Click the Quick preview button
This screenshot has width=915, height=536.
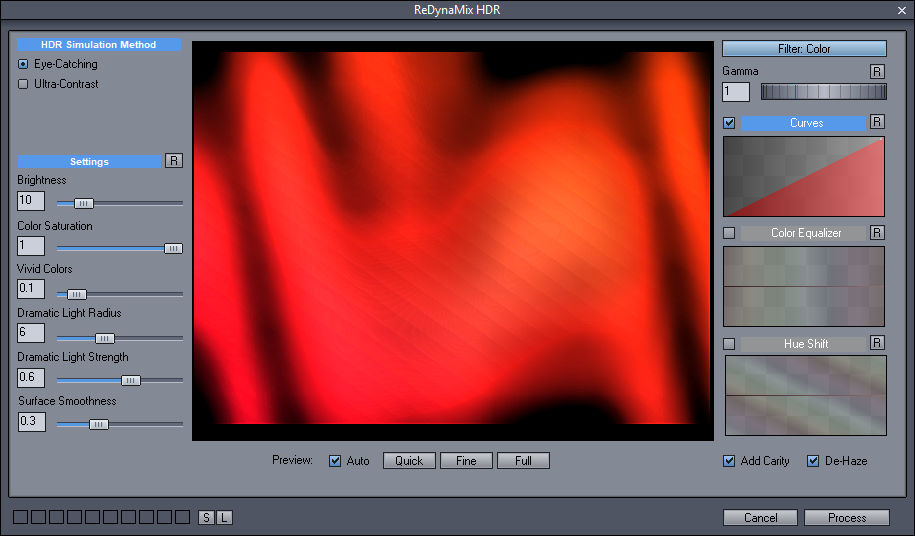click(x=409, y=461)
